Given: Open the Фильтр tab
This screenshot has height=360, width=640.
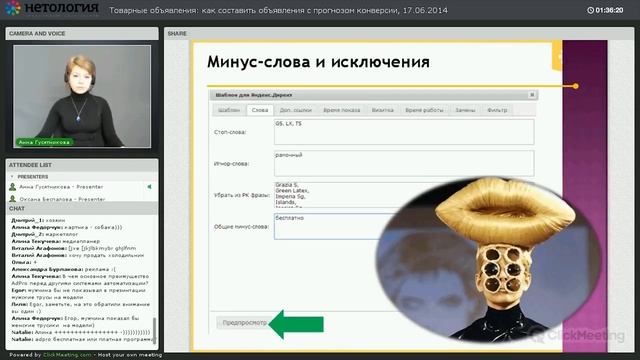Looking at the screenshot, I should [497, 110].
